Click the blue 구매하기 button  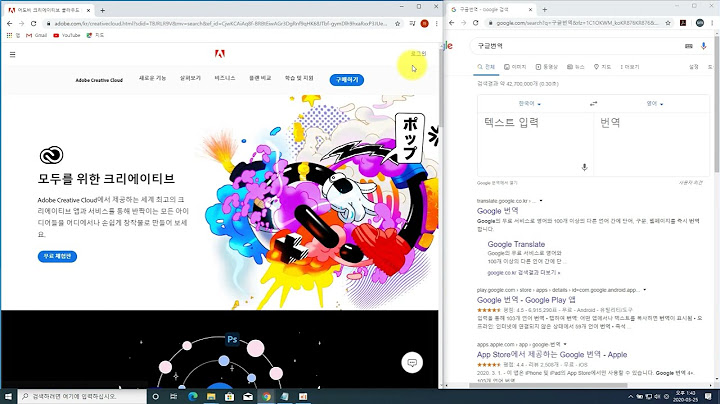(347, 80)
